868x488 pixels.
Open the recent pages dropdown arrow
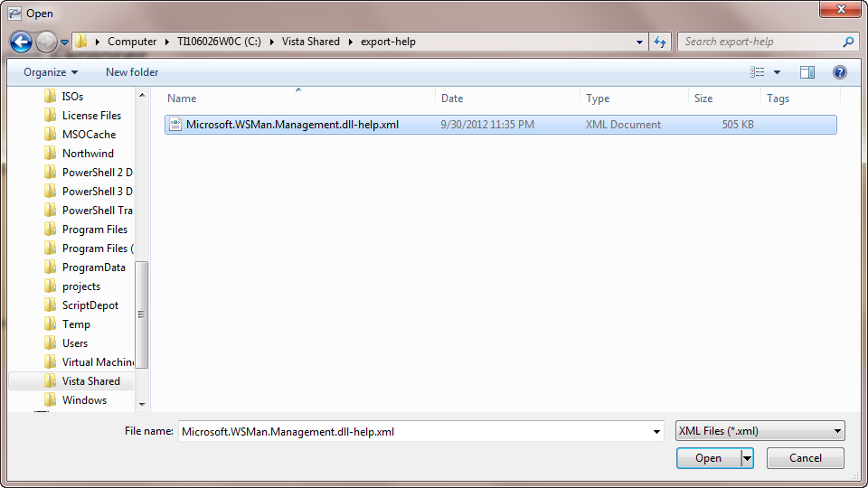(65, 42)
